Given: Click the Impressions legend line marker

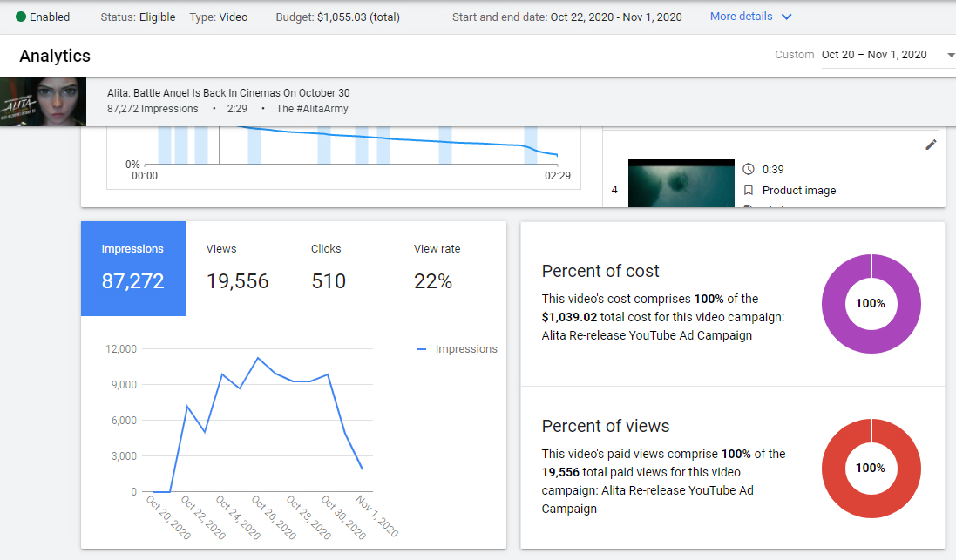Looking at the screenshot, I should coord(422,349).
